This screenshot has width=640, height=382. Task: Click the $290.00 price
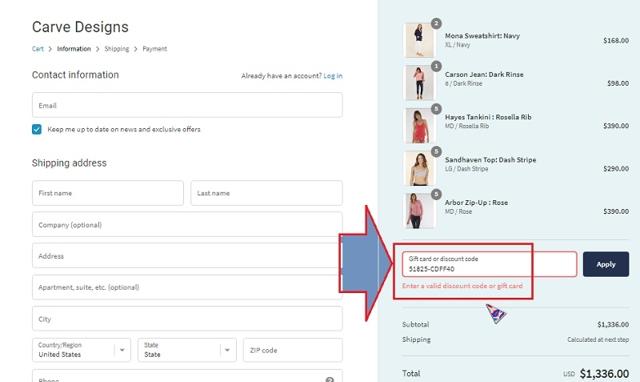point(616,169)
